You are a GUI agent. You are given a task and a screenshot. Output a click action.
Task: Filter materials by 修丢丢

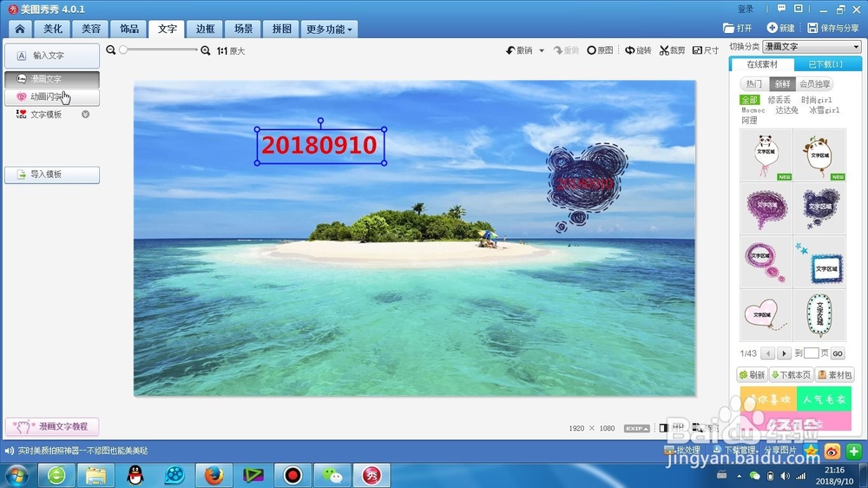click(x=779, y=100)
